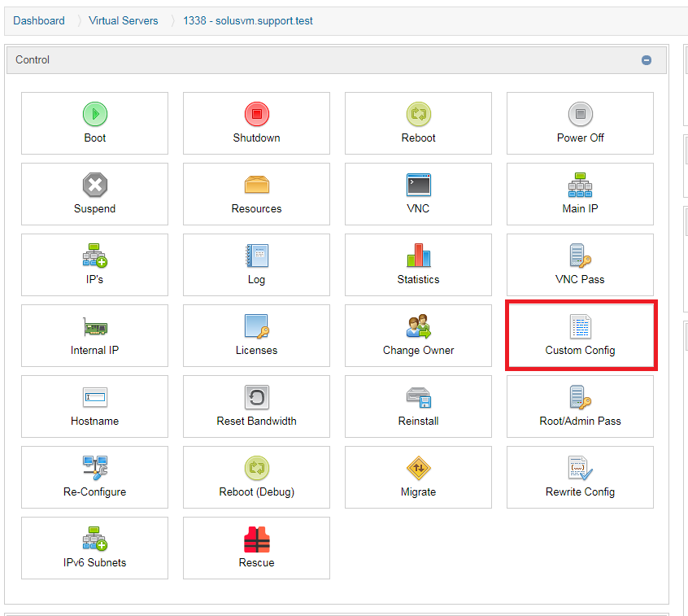688x616 pixels.
Task: Click the Suspend X icon
Action: [x=94, y=185]
